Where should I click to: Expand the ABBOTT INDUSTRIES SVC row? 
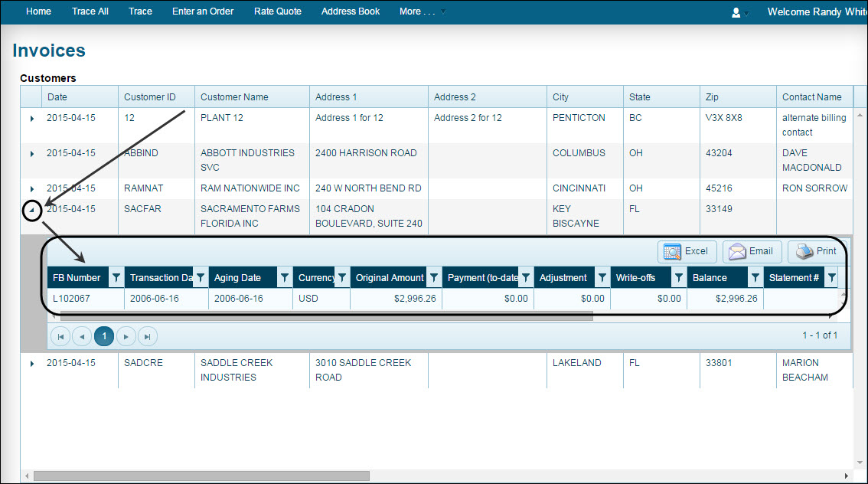pyautogui.click(x=31, y=154)
